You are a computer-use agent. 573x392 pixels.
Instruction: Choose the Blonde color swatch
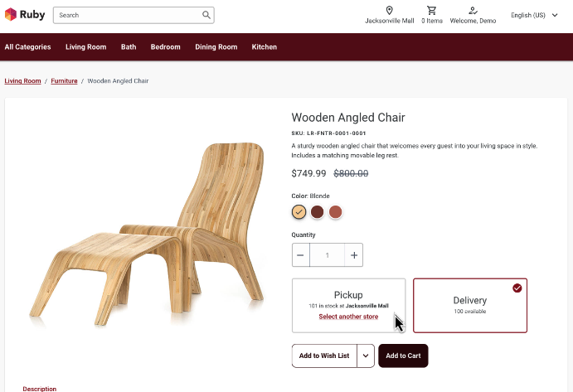point(299,212)
